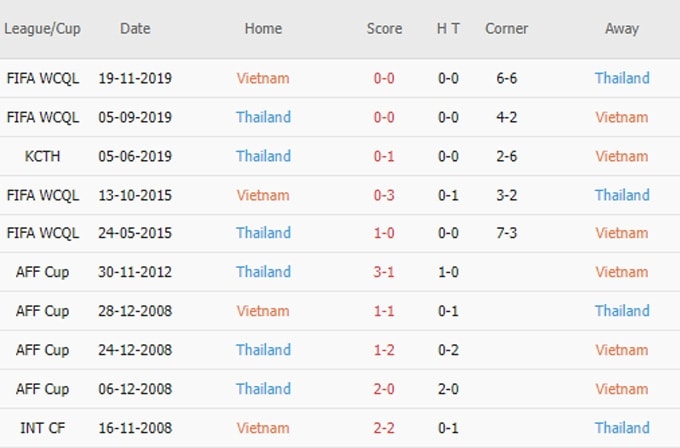Click the 0-3 score on 13-10-2015
The height and width of the screenshot is (448, 680).
click(384, 195)
